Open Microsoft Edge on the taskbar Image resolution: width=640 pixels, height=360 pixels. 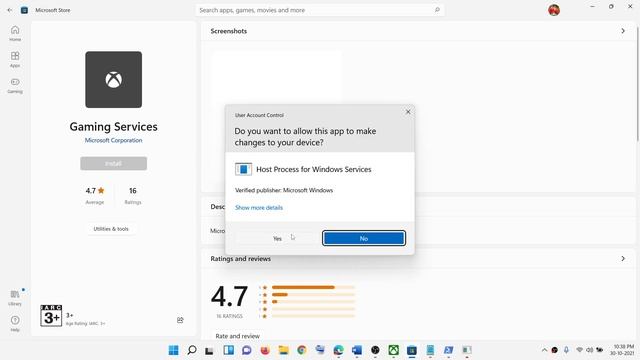point(338,350)
